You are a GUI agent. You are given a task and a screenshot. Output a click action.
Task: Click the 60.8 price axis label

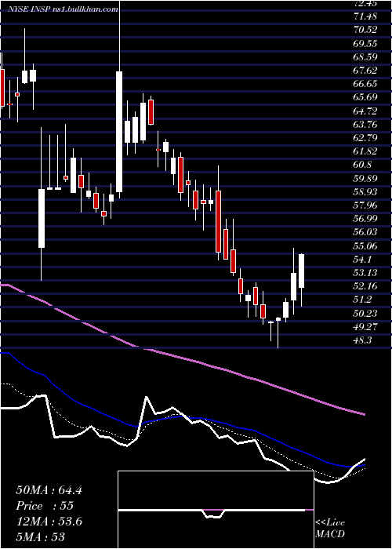(363, 165)
